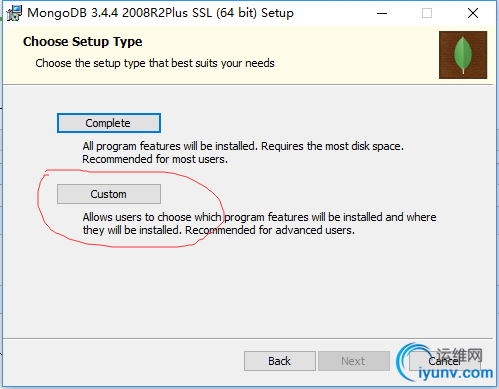Click the Choose Setup Type heading

pyautogui.click(x=83, y=42)
